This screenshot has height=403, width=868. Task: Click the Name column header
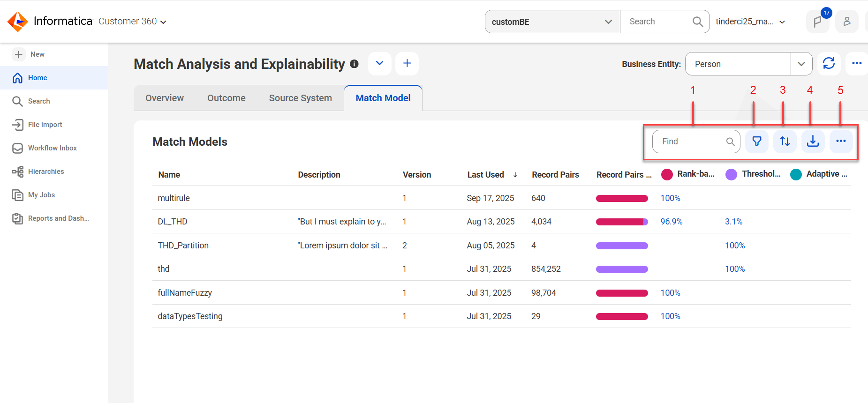[x=169, y=175]
